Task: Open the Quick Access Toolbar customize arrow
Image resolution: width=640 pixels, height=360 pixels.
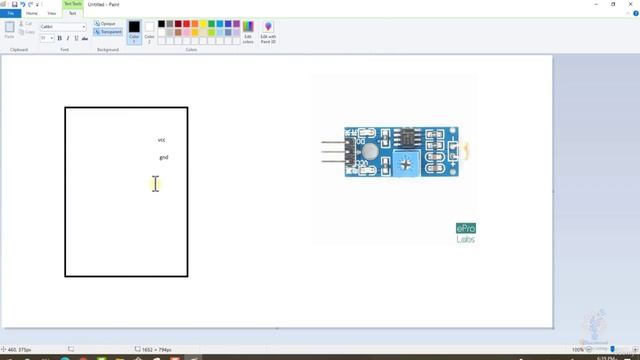Action: (38, 4)
